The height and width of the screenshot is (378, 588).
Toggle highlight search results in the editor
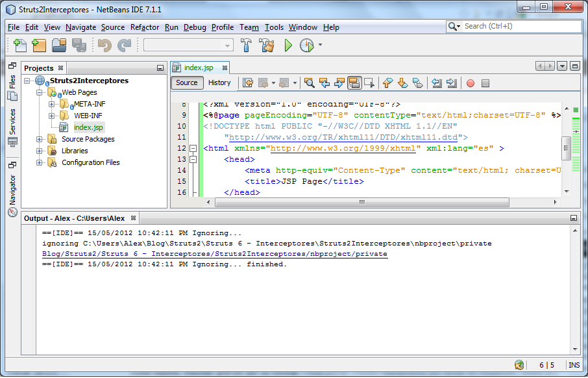coord(355,82)
